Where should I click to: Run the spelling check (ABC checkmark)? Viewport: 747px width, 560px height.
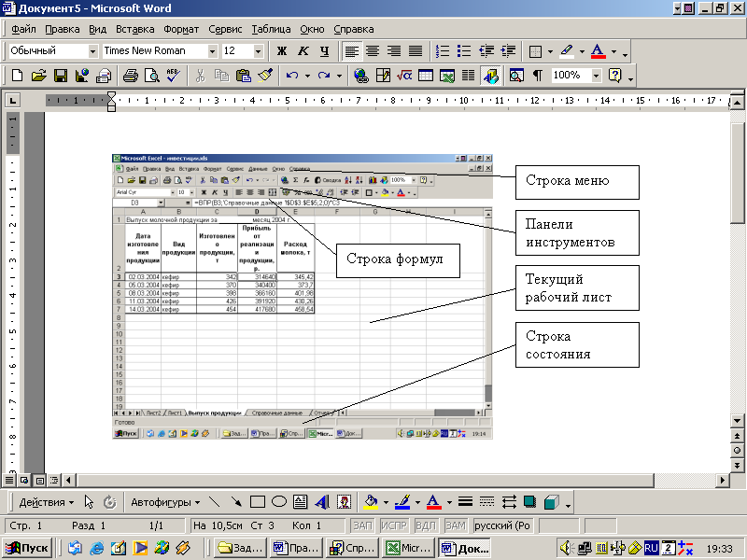(173, 76)
